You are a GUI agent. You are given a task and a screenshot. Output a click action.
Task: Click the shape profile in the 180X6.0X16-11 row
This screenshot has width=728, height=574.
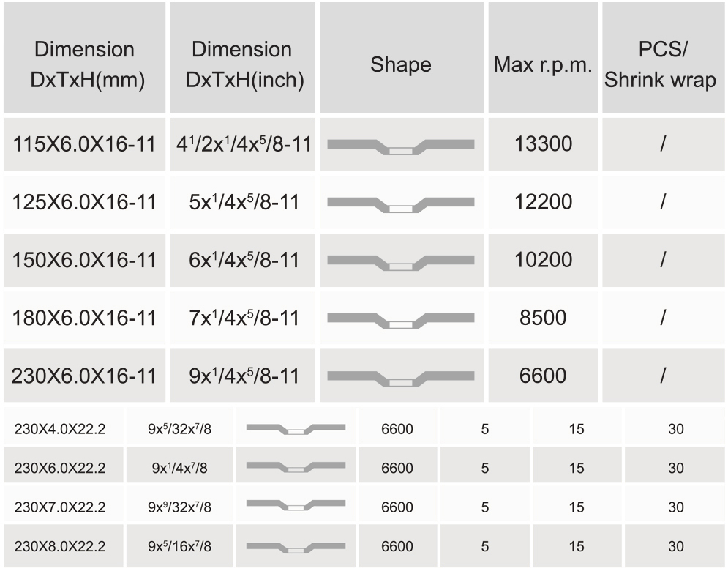[x=401, y=318]
